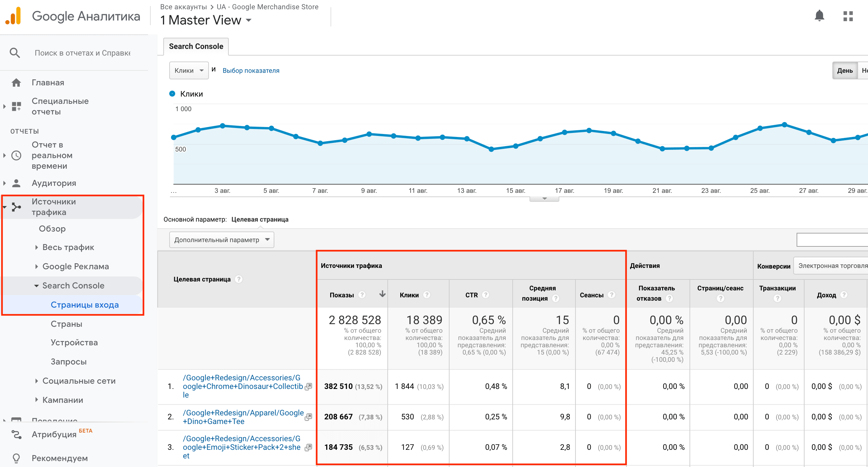This screenshot has height=467, width=868.
Task: Click the Источники трафика acquisition icon
Action: pos(16,207)
